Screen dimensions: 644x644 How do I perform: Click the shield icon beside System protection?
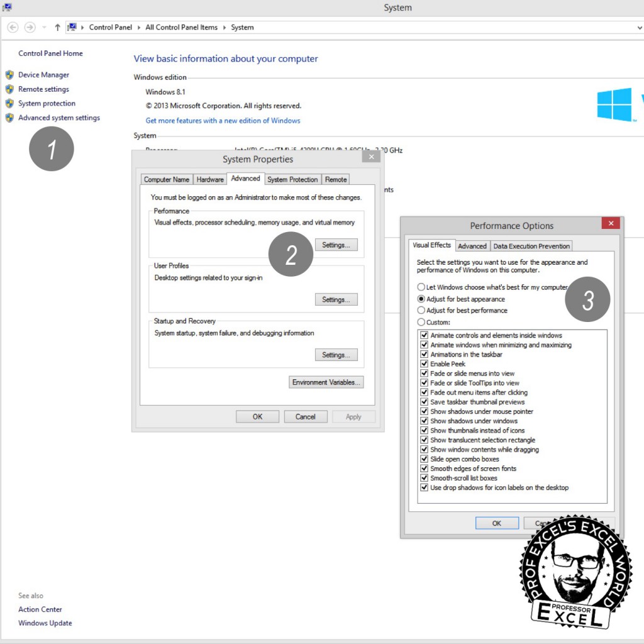[9, 104]
